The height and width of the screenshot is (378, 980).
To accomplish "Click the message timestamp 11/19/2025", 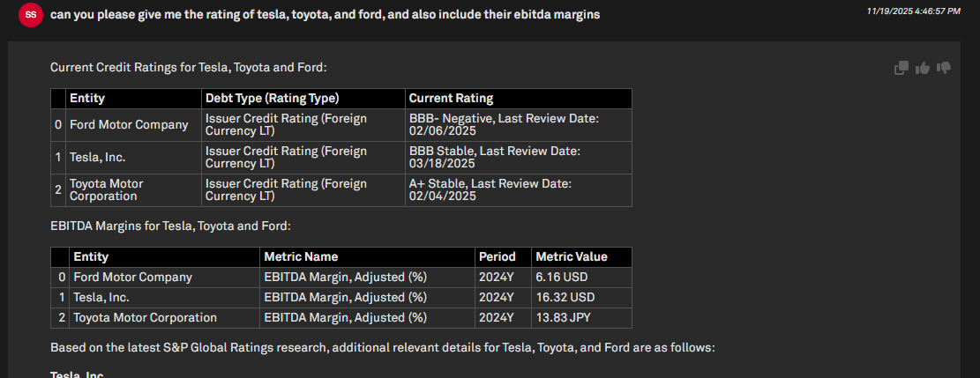I will point(913,11).
